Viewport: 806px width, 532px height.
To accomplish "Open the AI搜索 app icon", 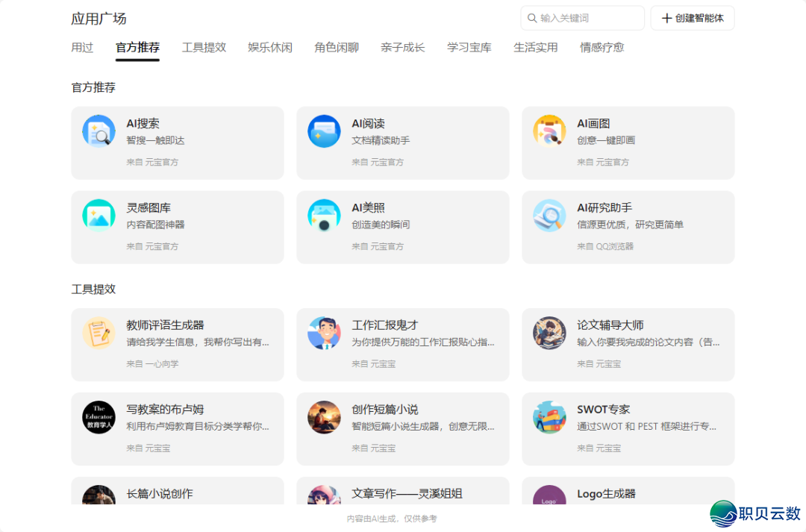I will point(99,131).
